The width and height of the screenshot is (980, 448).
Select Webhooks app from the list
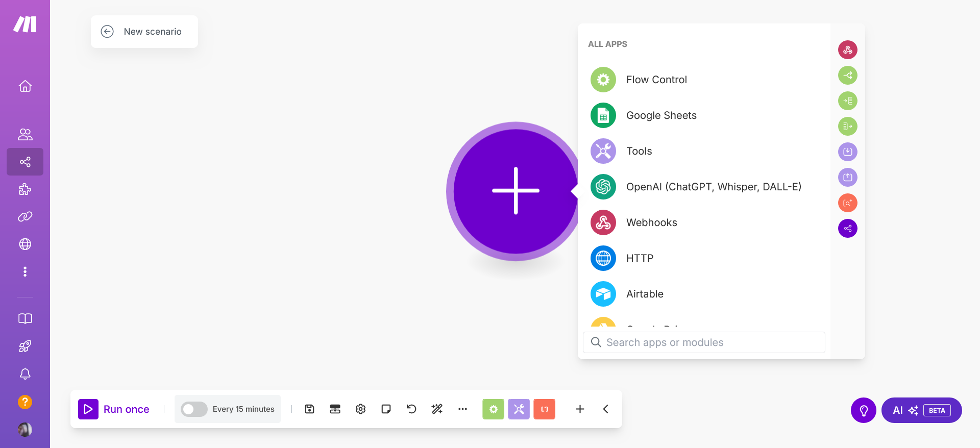[704, 222]
